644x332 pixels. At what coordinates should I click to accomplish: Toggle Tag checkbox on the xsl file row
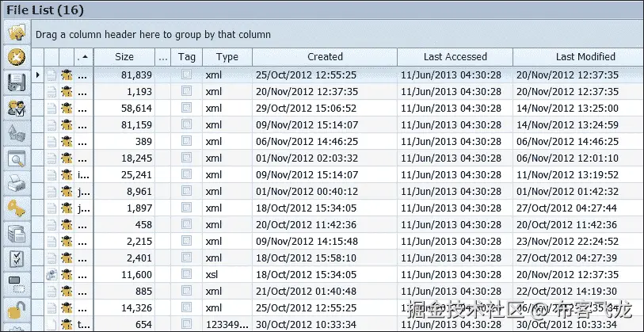pyautogui.click(x=186, y=274)
